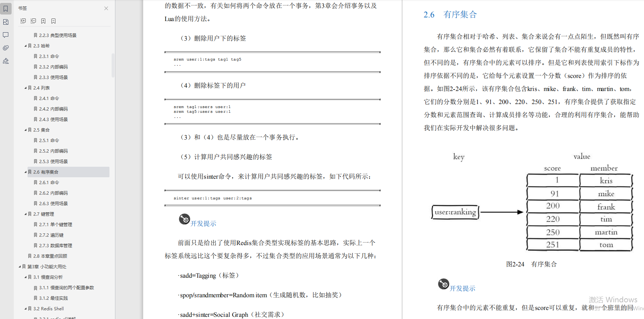Click the bookmark panel vertical scrollbar
This screenshot has height=319, width=644.
tap(113, 65)
